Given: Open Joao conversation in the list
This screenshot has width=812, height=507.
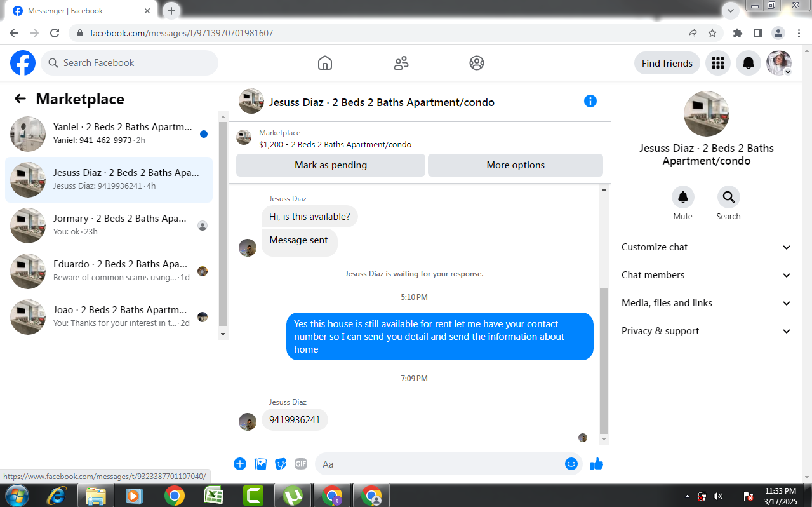Looking at the screenshot, I should point(109,317).
